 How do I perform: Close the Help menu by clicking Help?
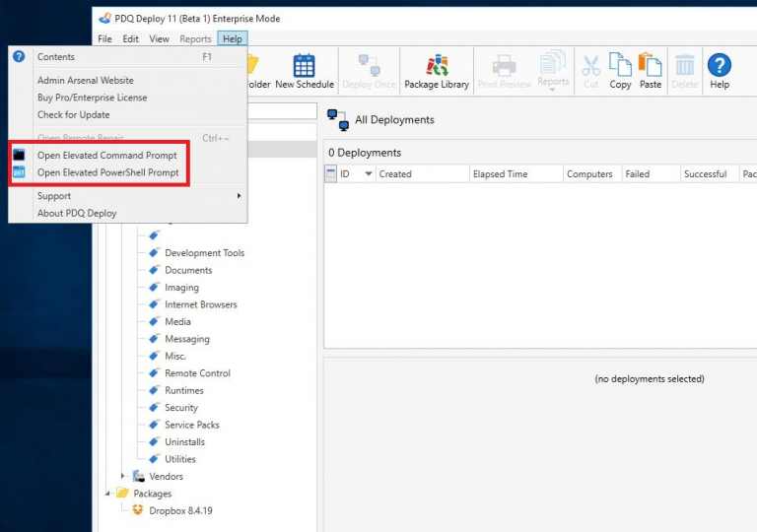233,38
